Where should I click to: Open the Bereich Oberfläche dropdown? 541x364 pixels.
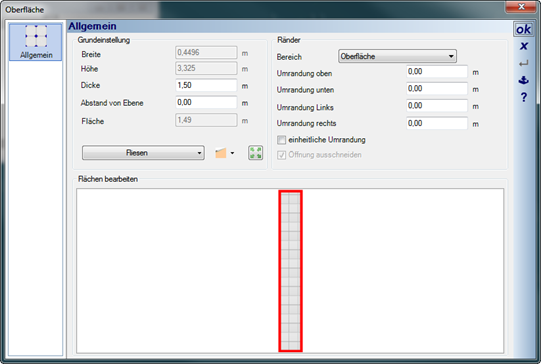coord(397,56)
